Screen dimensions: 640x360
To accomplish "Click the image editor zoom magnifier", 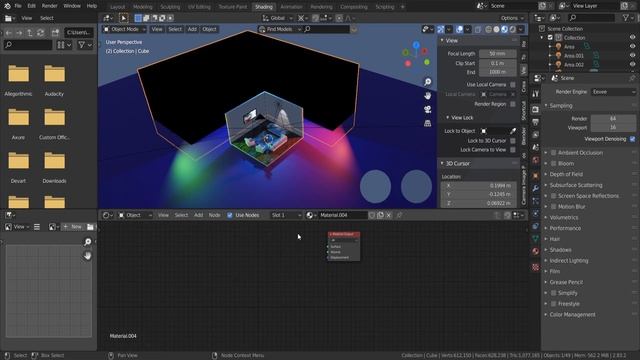I will tap(87, 242).
